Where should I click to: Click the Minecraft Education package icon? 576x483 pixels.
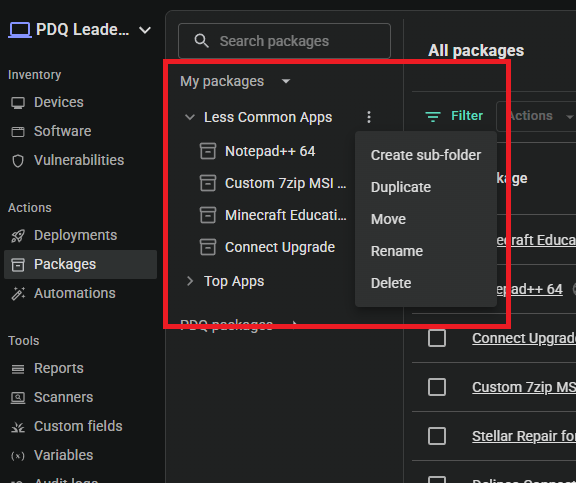(x=208, y=215)
